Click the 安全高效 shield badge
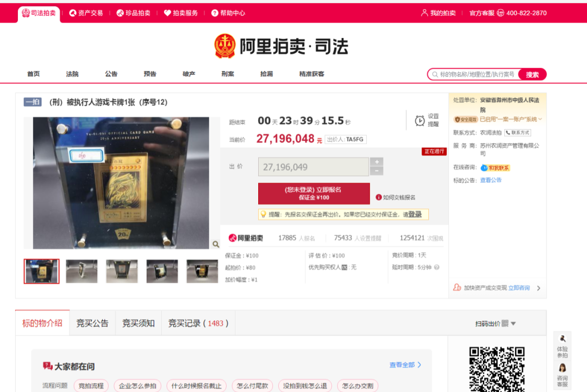587x392 pixels. pos(466,120)
